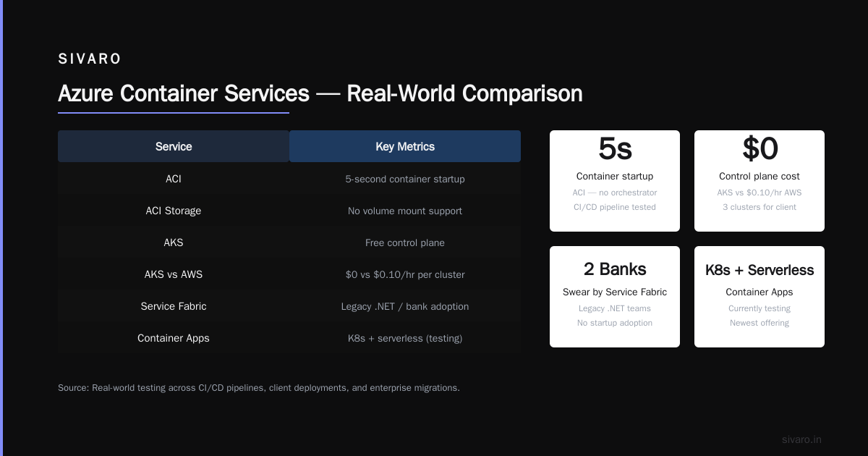Select the AKS row label
The width and height of the screenshot is (868, 456).
(x=174, y=242)
